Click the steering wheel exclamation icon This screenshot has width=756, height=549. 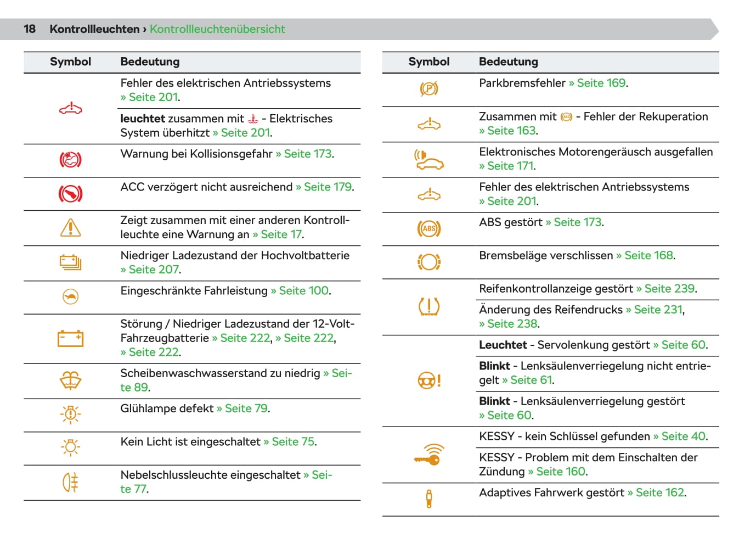tap(429, 380)
